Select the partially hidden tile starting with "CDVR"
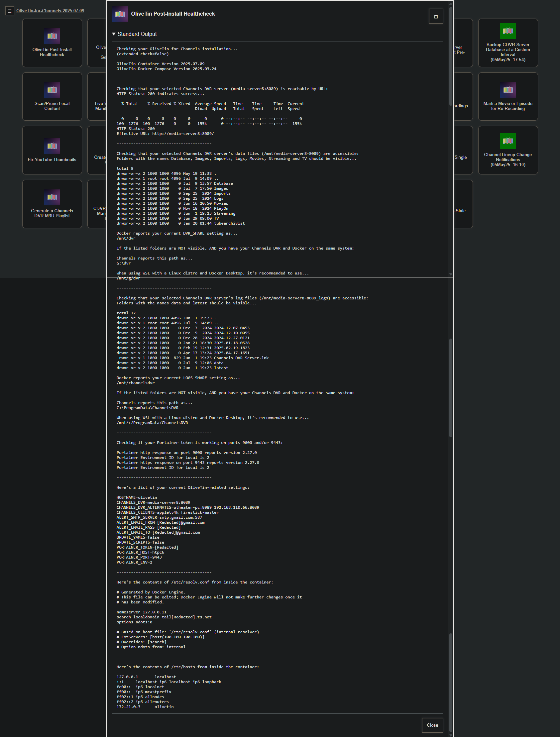 tap(97, 204)
